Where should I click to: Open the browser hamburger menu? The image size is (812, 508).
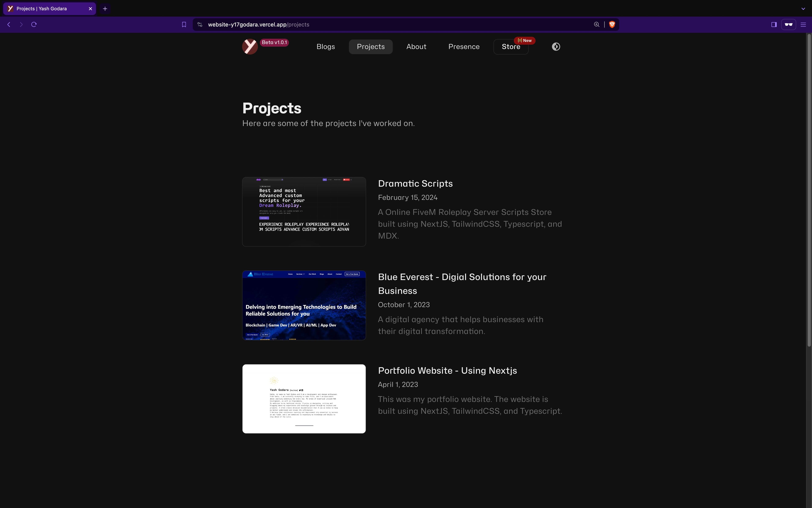(803, 25)
